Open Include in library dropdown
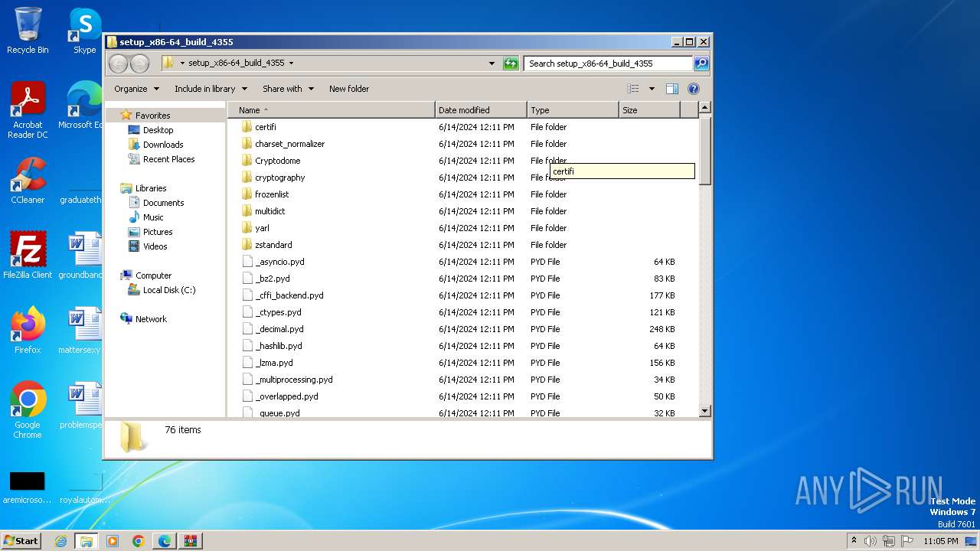Viewport: 980px width, 551px height. tap(211, 89)
